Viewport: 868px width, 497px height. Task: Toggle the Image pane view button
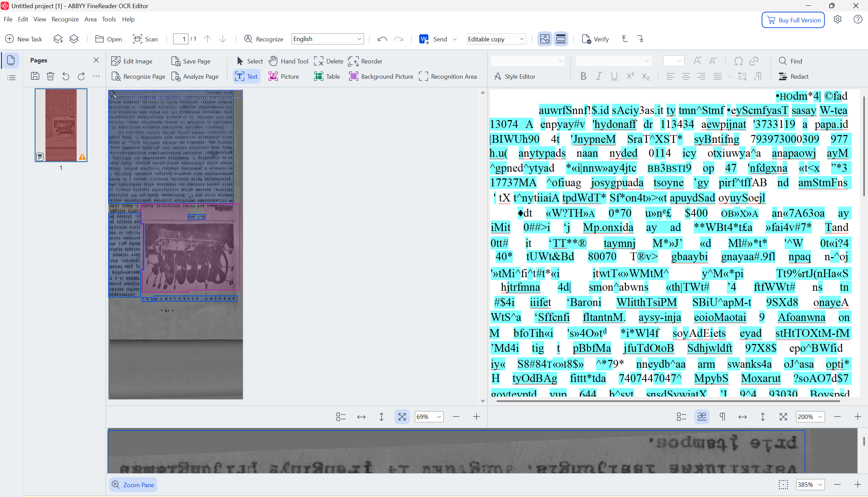(544, 39)
